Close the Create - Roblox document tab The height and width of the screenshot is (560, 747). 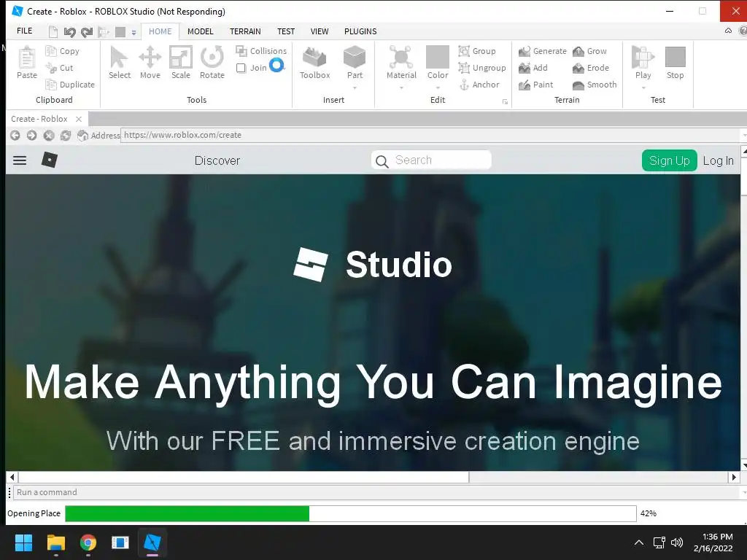79,119
